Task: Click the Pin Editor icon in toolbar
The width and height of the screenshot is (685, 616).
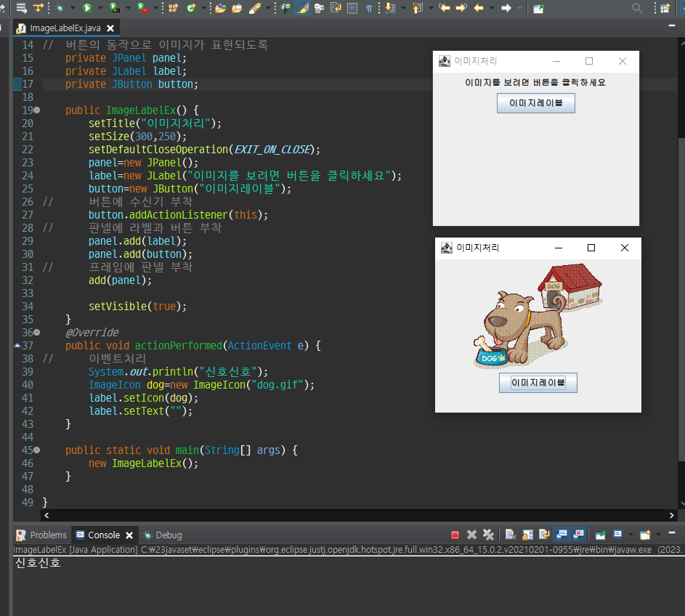Action: pyautogui.click(x=538, y=8)
